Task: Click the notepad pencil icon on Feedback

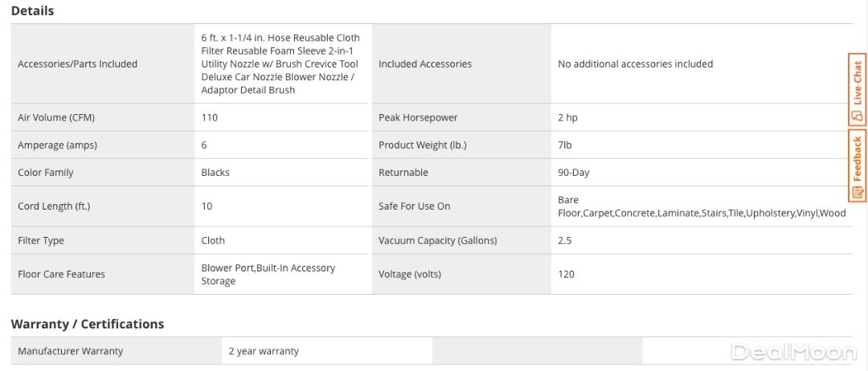Action: coord(858,193)
